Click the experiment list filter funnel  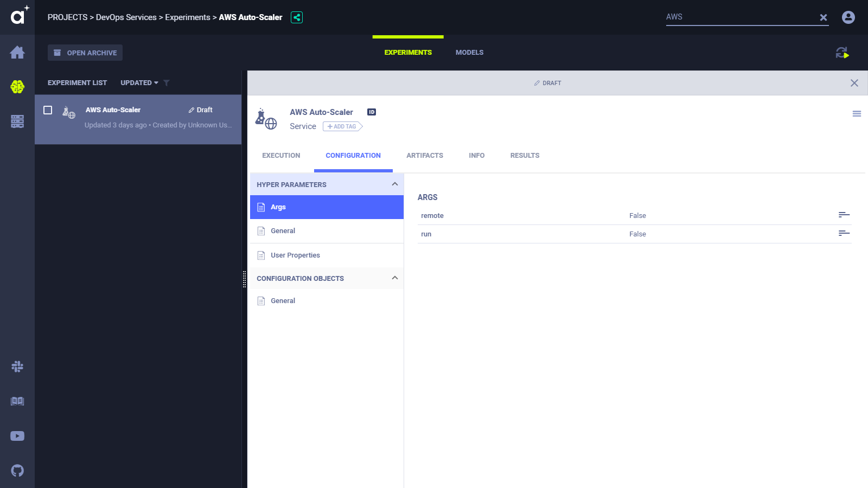tap(167, 83)
